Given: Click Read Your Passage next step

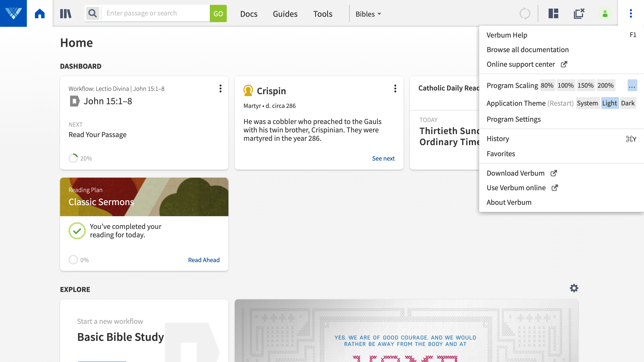Looking at the screenshot, I should tap(97, 135).
